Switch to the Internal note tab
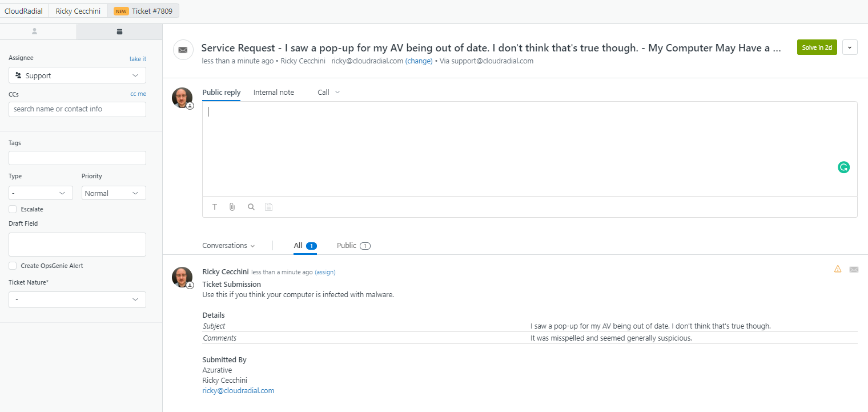The width and height of the screenshot is (868, 412). (274, 92)
